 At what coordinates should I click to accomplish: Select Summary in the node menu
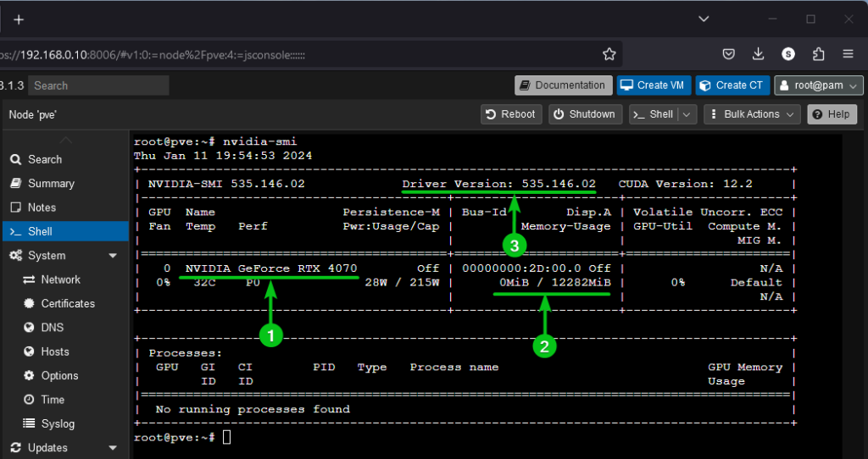(51, 184)
